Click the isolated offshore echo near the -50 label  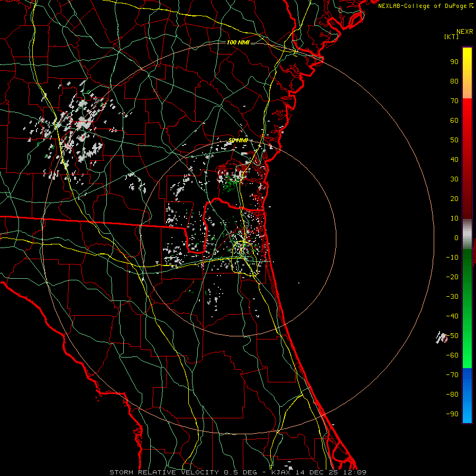click(x=442, y=337)
